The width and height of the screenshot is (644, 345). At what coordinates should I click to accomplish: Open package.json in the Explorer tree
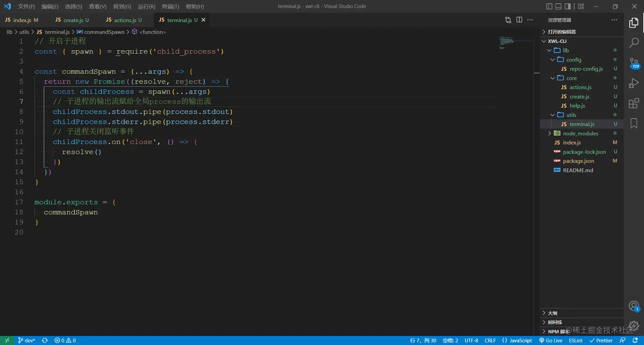pos(581,161)
